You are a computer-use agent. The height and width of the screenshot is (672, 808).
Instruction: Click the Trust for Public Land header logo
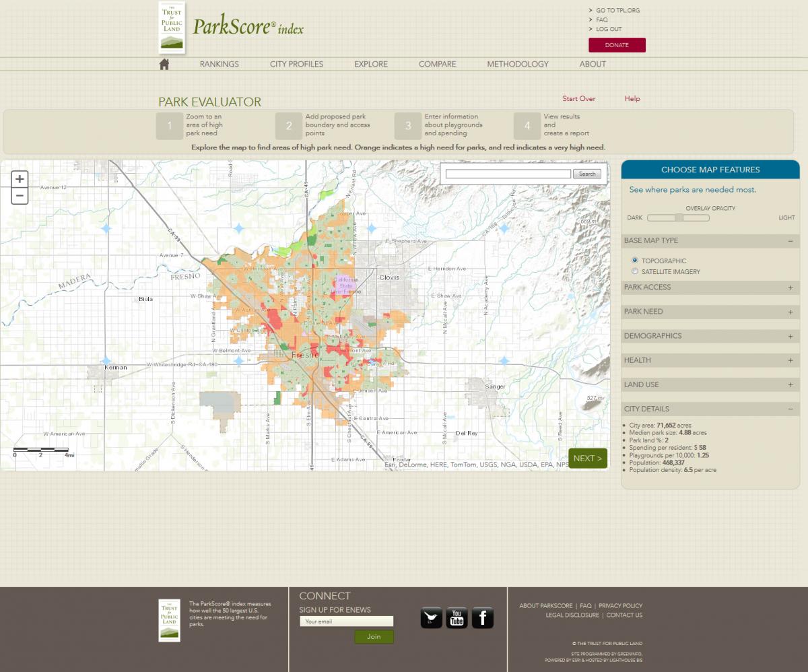[x=172, y=27]
